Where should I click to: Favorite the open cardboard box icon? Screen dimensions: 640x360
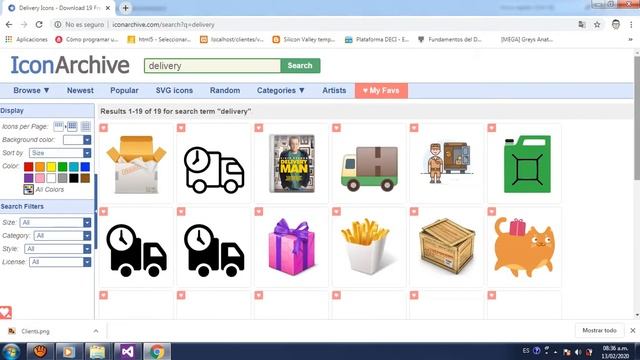point(104,128)
